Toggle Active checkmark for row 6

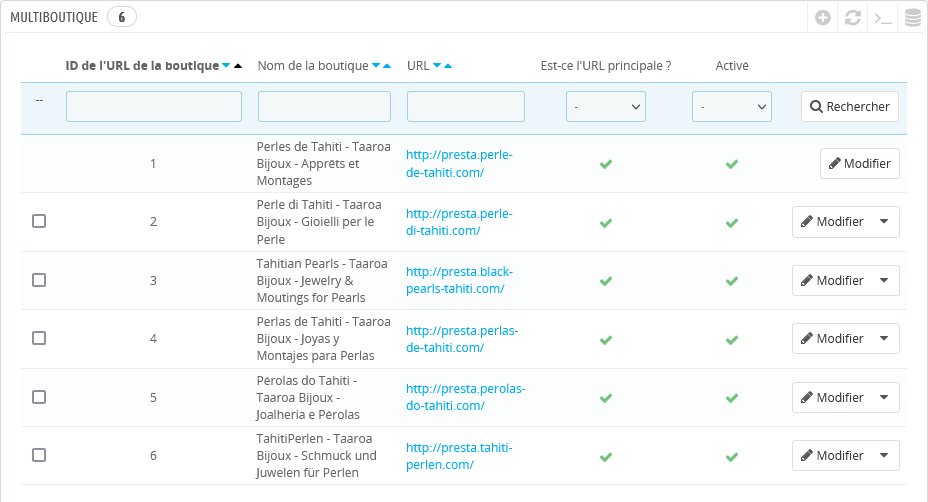tap(732, 457)
